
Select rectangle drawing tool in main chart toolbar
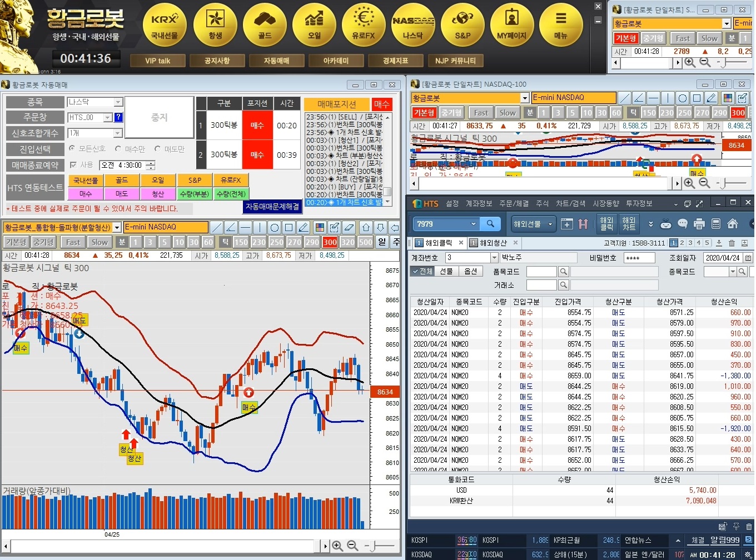tap(289, 227)
